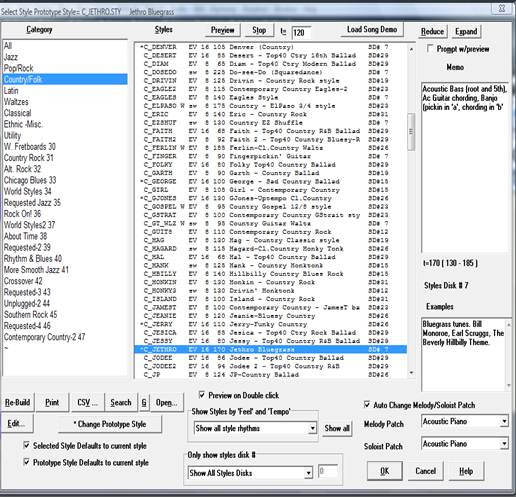This screenshot has height=497, width=516.
Task: Open the Show all style rhythms dropdown
Action: pyautogui.click(x=312, y=428)
